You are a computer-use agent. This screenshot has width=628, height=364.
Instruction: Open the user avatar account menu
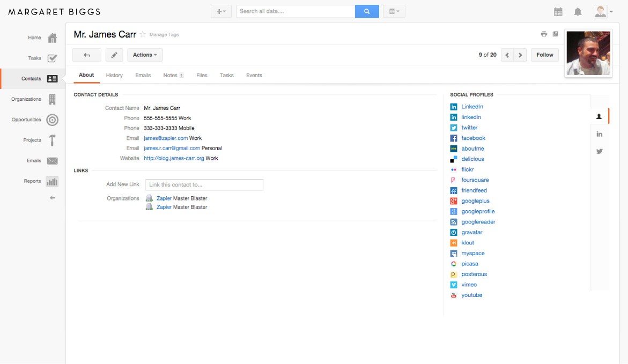[x=603, y=12]
